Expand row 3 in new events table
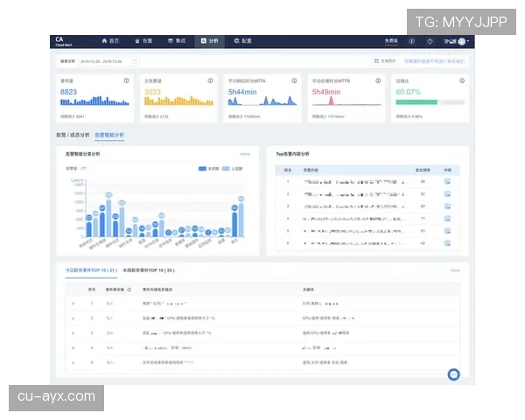The width and height of the screenshot is (525, 420). pos(73,333)
